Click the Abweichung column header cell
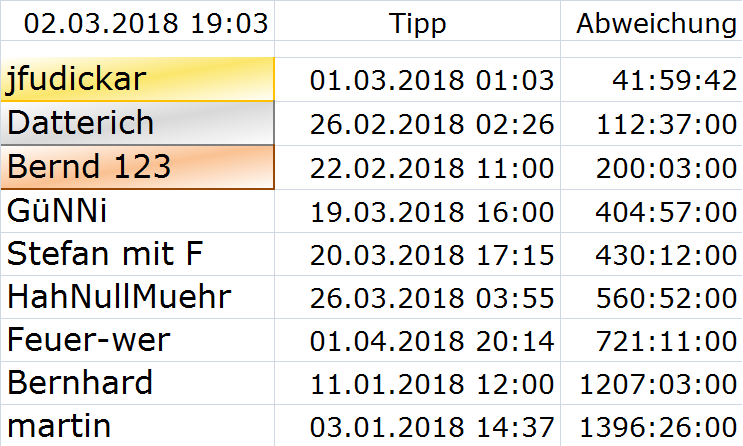The image size is (743, 446). point(655,24)
